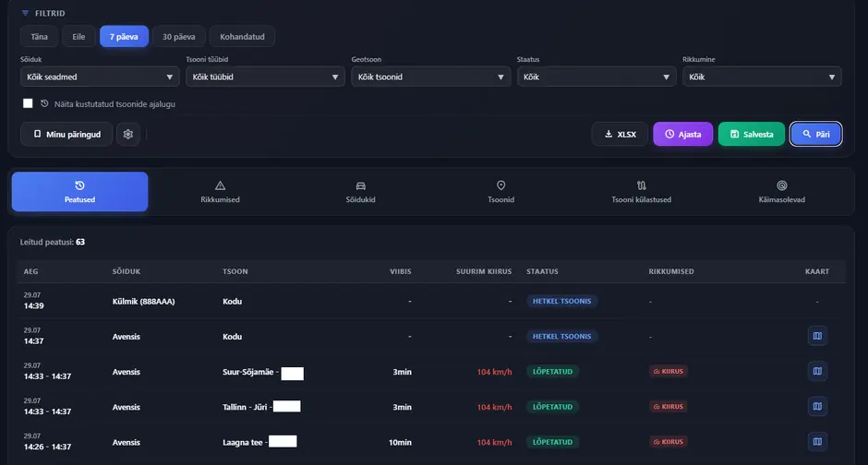
Task: Click HETKEL TSOONIS badge in Avensis Kodu row
Action: [561, 336]
